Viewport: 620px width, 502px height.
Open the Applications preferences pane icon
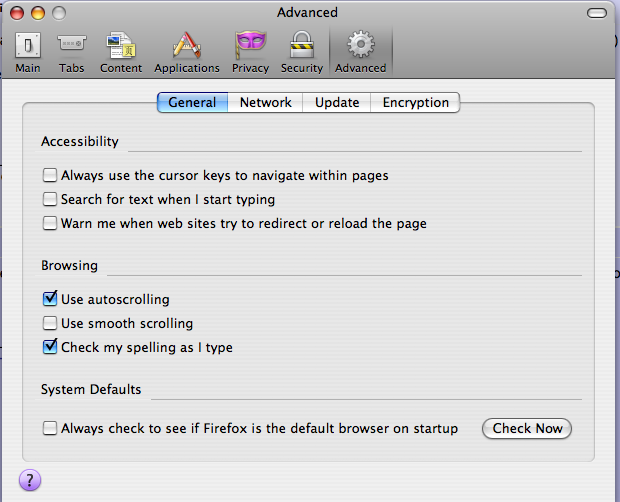coord(187,45)
